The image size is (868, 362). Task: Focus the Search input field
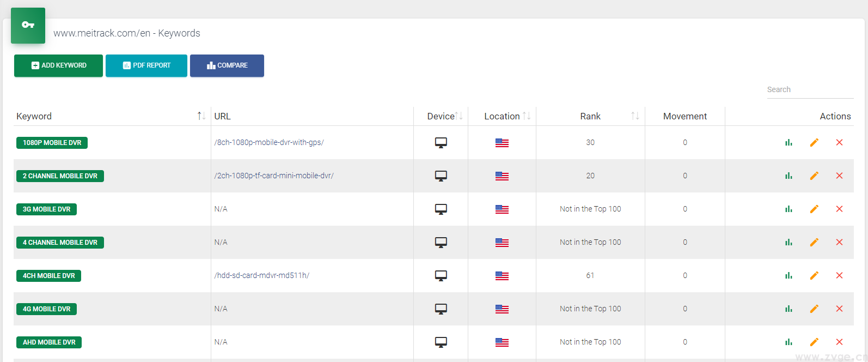pos(809,90)
